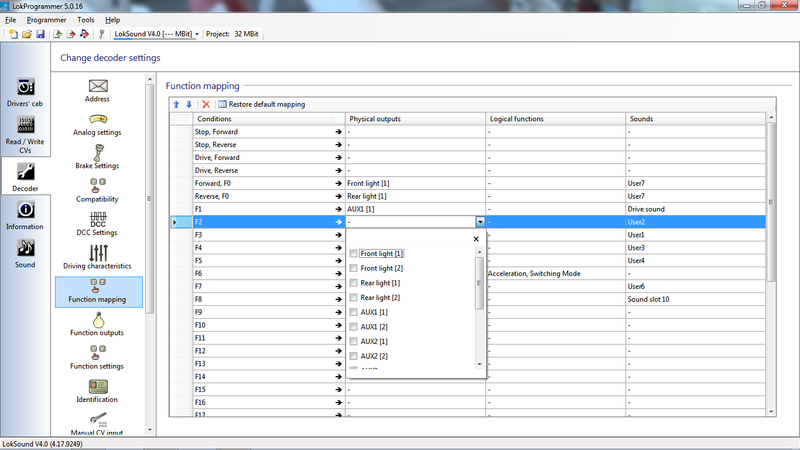Click Front light [1] cell in Forward, F0 row

tap(415, 183)
